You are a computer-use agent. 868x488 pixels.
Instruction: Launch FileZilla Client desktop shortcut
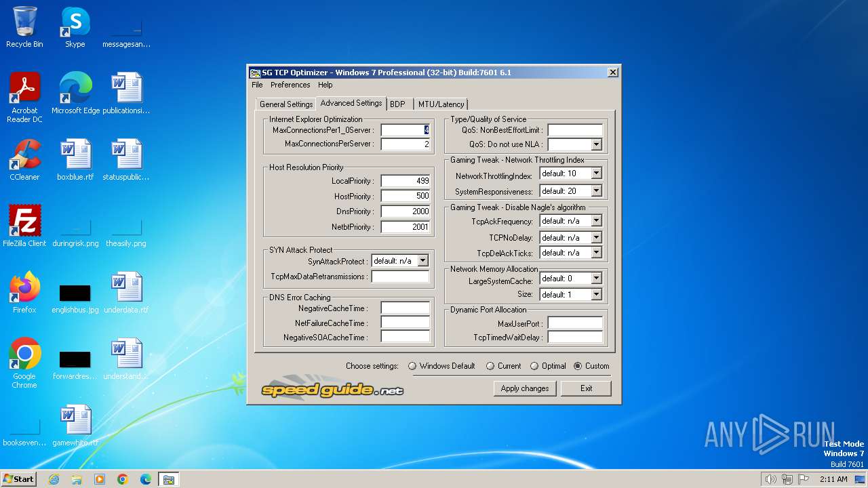coord(24,226)
